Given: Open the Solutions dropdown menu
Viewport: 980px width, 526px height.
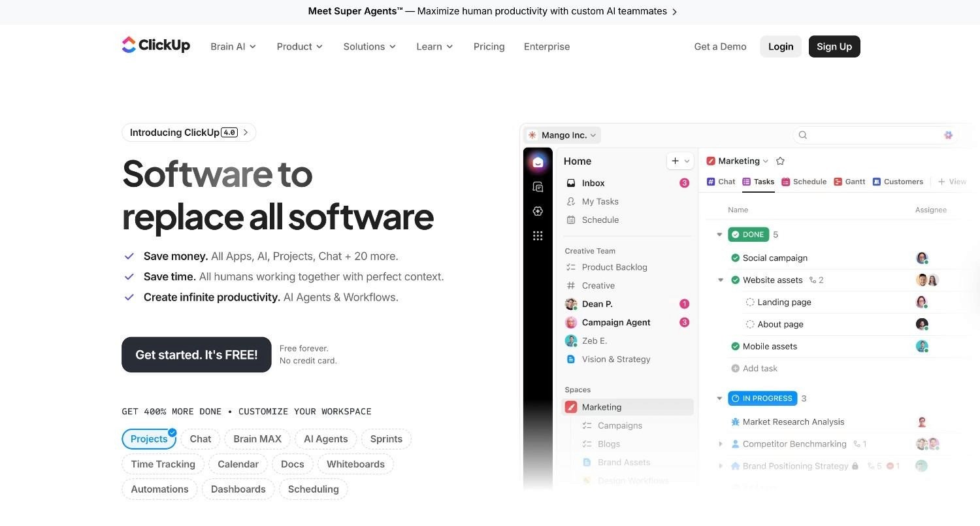Looking at the screenshot, I should tap(370, 46).
